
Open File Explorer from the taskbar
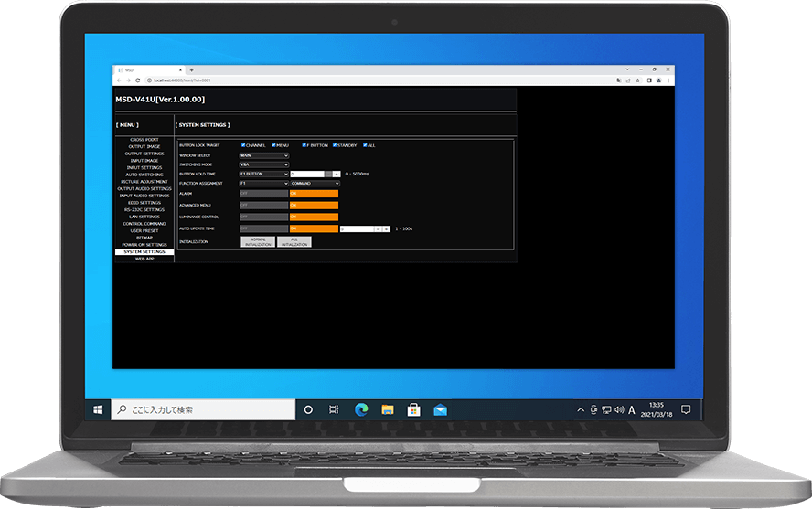pyautogui.click(x=387, y=410)
